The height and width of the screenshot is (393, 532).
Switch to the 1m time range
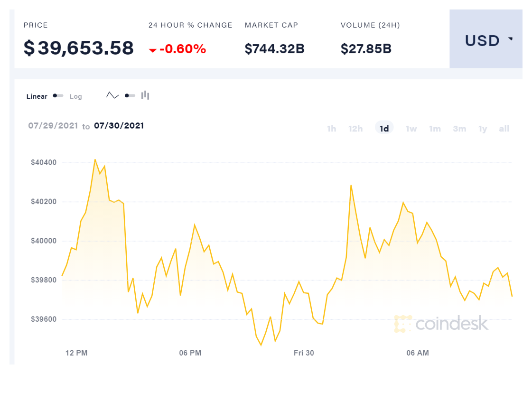(435, 129)
